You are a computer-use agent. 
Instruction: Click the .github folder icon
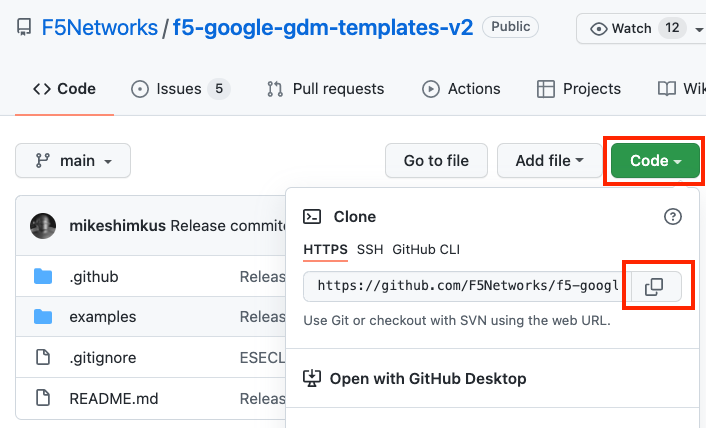point(43,277)
